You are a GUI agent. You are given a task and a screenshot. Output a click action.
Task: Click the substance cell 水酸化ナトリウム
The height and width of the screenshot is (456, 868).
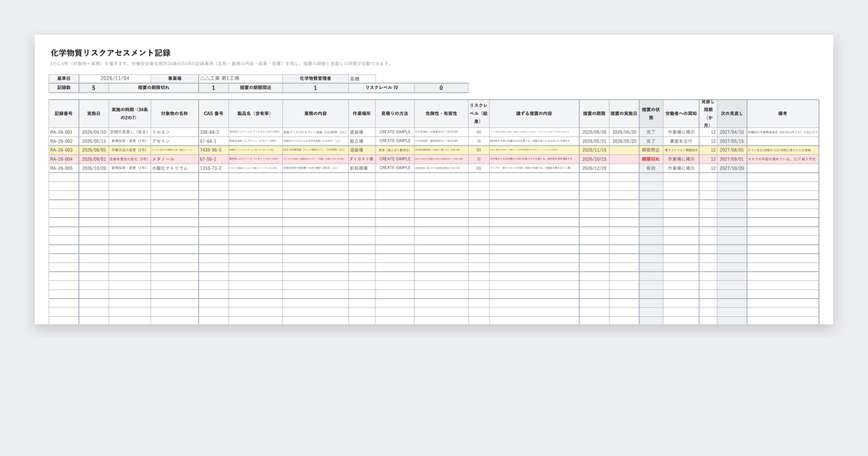pyautogui.click(x=175, y=168)
